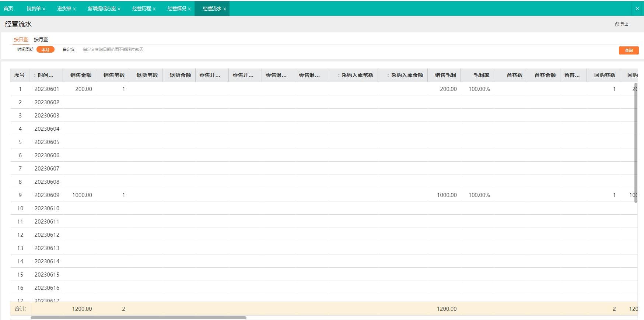Select the 20230610 row date

[x=47, y=208]
